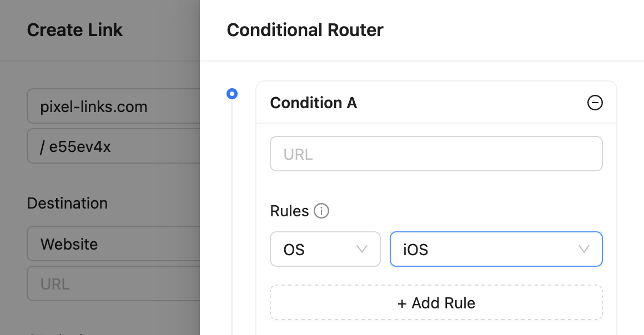Focus the Destination URL input under Website
The image size is (644, 335).
pos(113,283)
